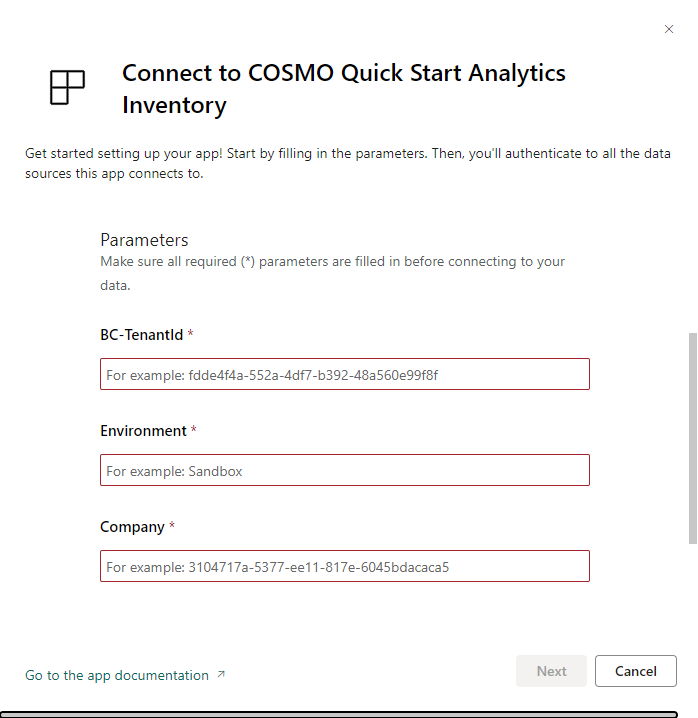698x718 pixels.
Task: Cancel the app connection setup
Action: click(635, 671)
